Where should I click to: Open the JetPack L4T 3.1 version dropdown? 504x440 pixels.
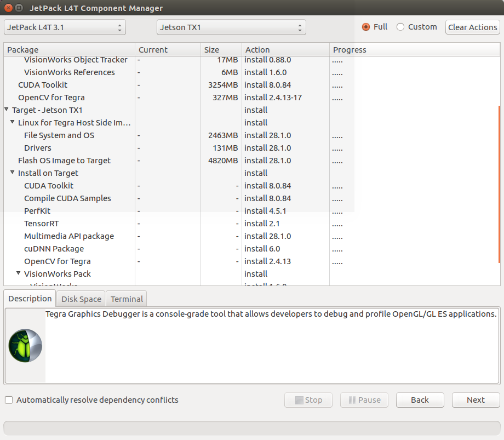pos(65,27)
